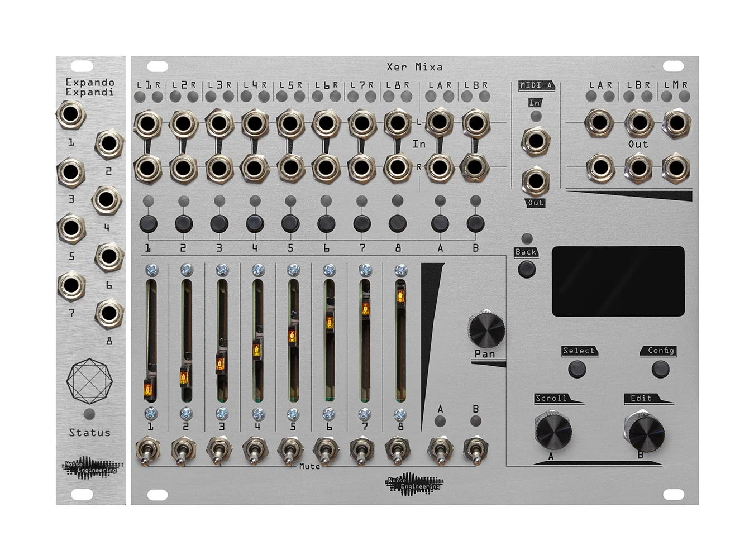Click the channel 8 fader handle
Screen dimensions: 754x560
(x=400, y=295)
